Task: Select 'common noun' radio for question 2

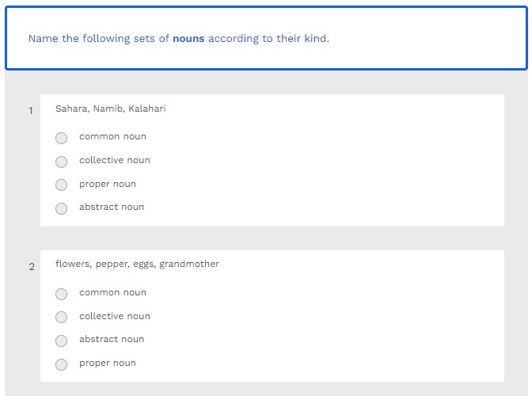Action: pos(62,294)
